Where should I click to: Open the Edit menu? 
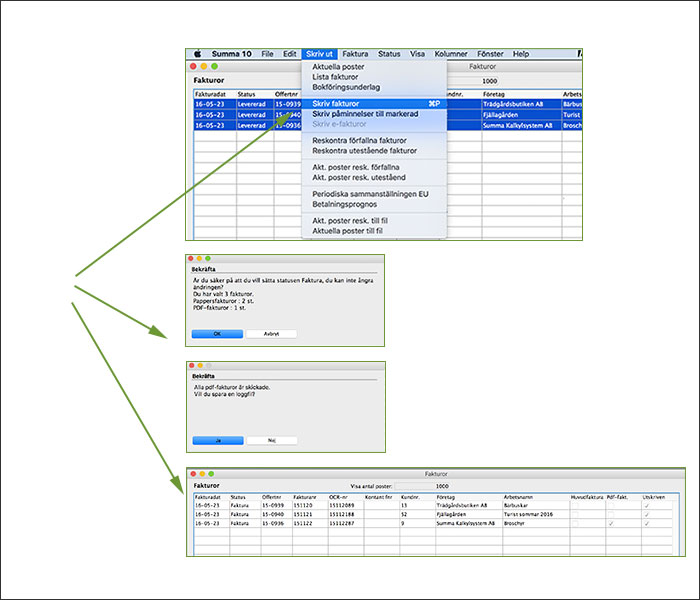coord(289,54)
